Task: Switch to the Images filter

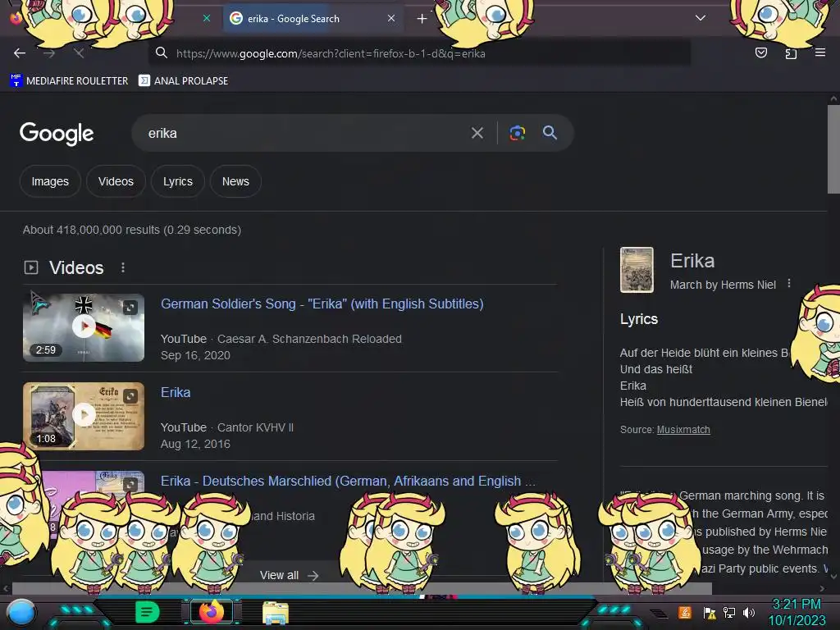Action: (50, 181)
